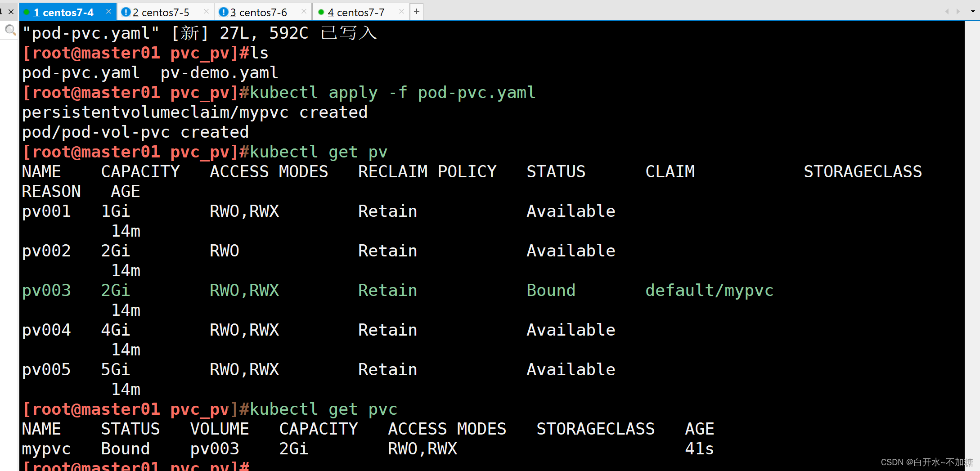Click the 'VOLUME' column header

[220, 429]
